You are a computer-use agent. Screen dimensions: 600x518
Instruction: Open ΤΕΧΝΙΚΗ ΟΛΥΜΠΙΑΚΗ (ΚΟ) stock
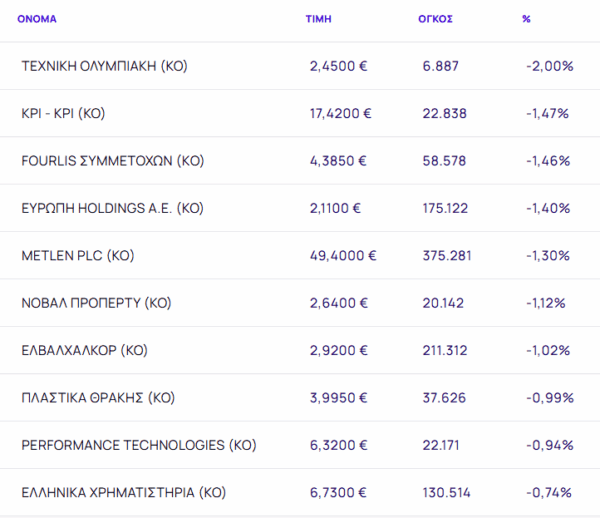click(x=104, y=66)
